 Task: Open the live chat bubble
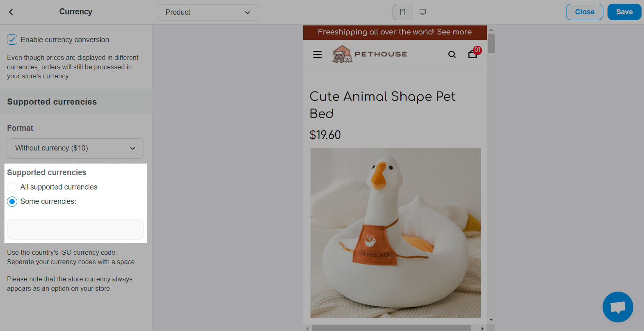[x=618, y=307]
